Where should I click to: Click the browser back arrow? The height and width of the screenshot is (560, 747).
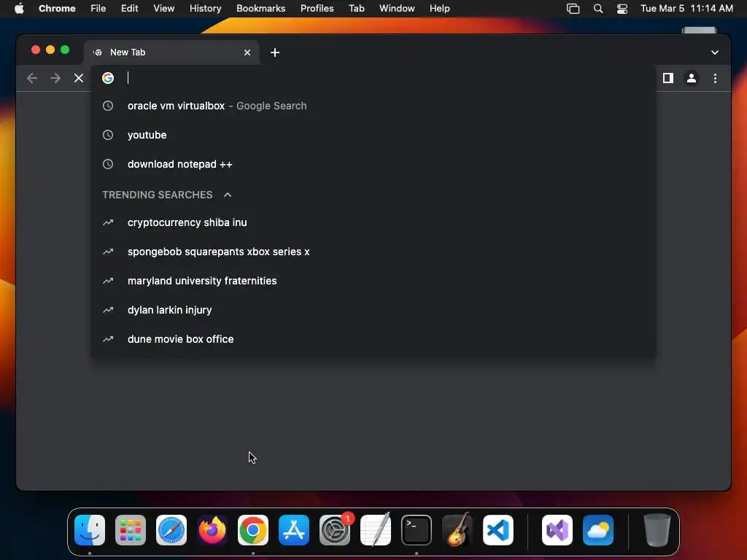(x=32, y=78)
